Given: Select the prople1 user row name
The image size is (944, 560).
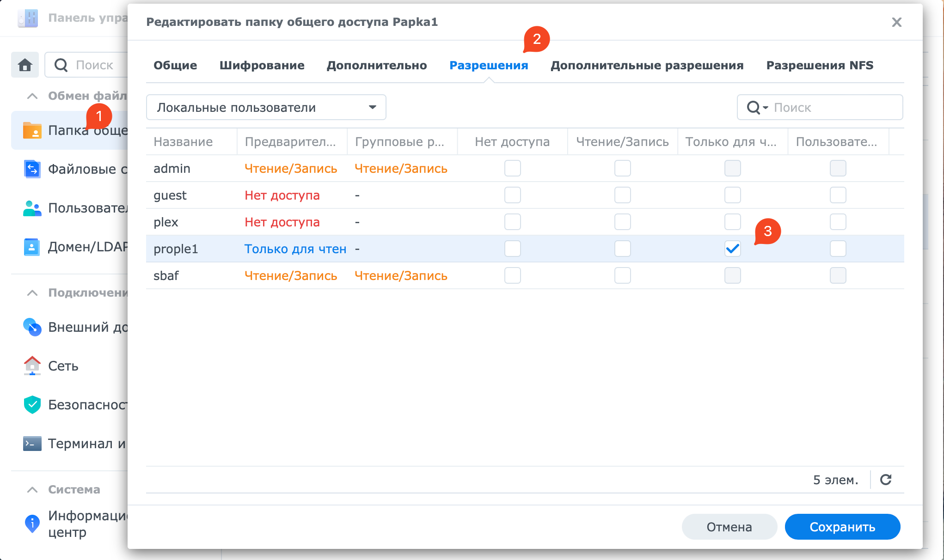Looking at the screenshot, I should 176,249.
